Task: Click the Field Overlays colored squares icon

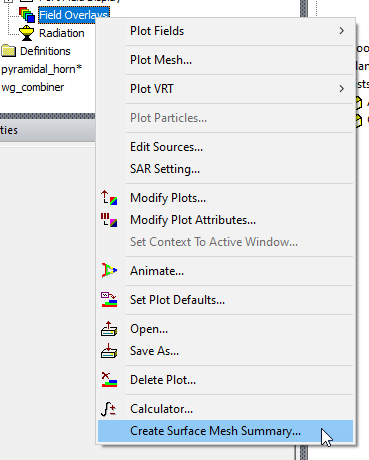Action: coord(27,15)
